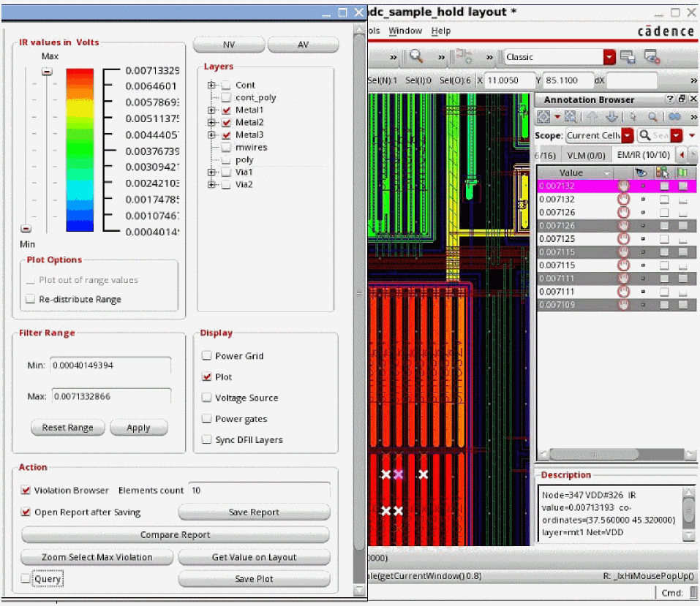This screenshot has height=606, width=700.
Task: Uncheck the Metal1 layer checkbox
Action: 227,110
